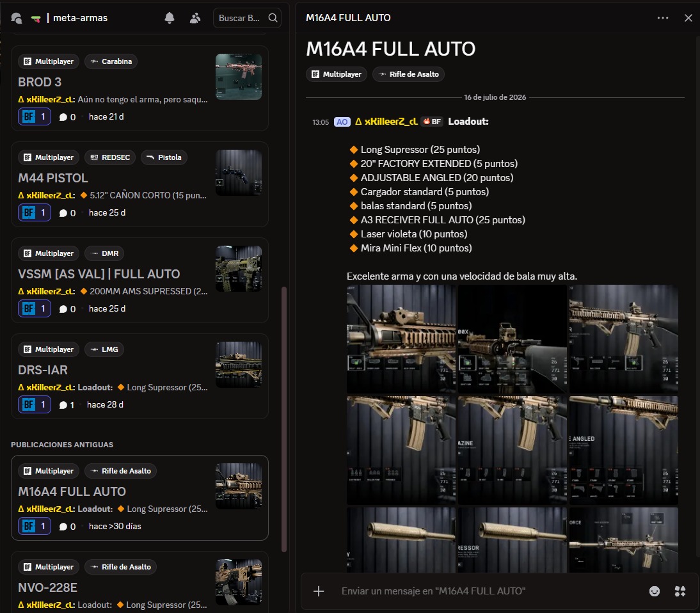View the NVO-228E post thumbnail
Viewport: 700px width, 613px height.
239,582
